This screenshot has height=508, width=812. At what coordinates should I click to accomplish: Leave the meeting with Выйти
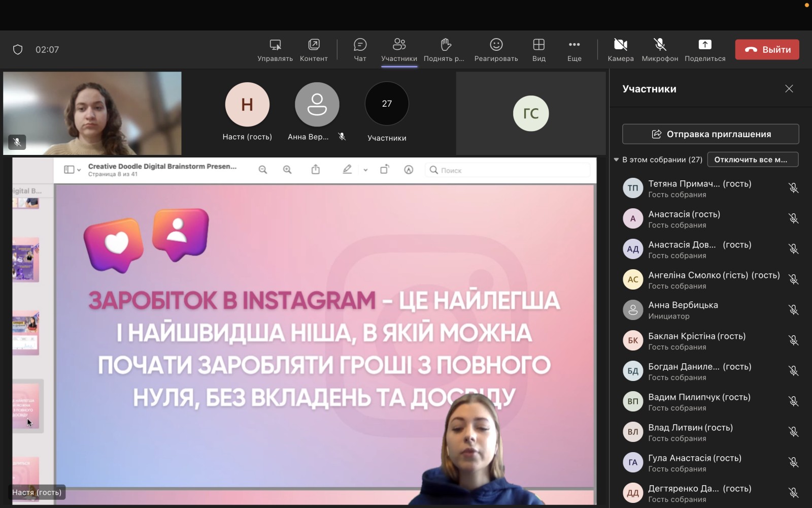767,49
